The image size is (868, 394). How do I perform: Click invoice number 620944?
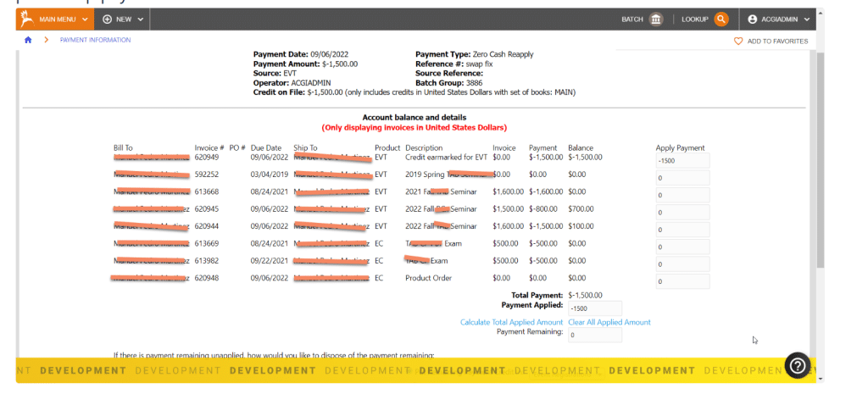click(x=207, y=226)
